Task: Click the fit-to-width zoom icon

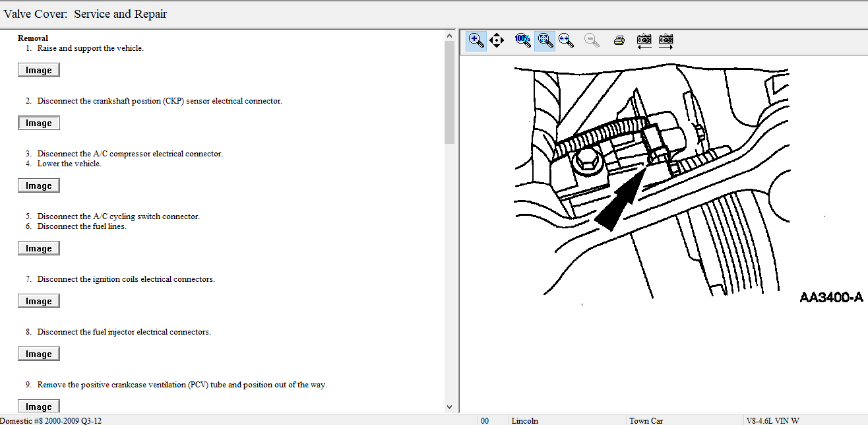Action: [566, 40]
